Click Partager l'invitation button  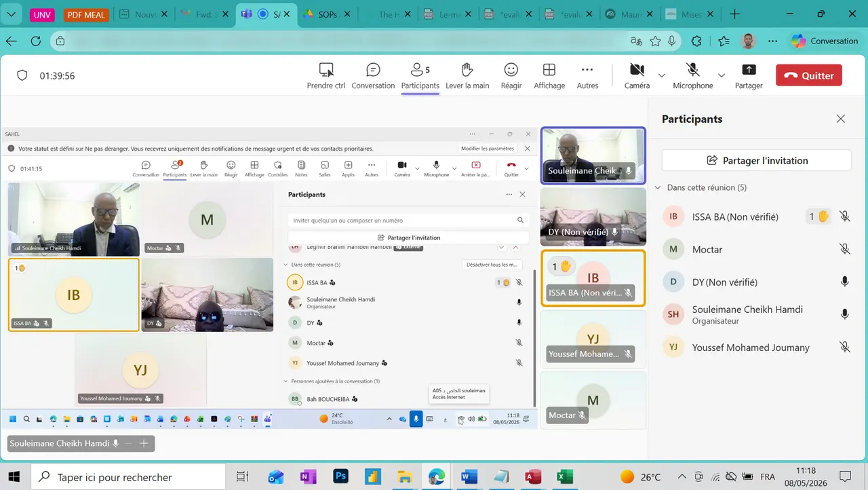point(756,160)
